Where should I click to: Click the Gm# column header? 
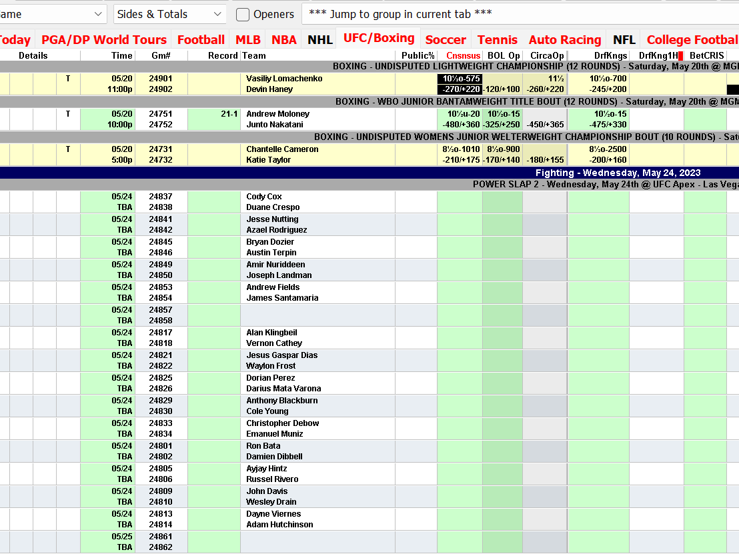point(161,55)
